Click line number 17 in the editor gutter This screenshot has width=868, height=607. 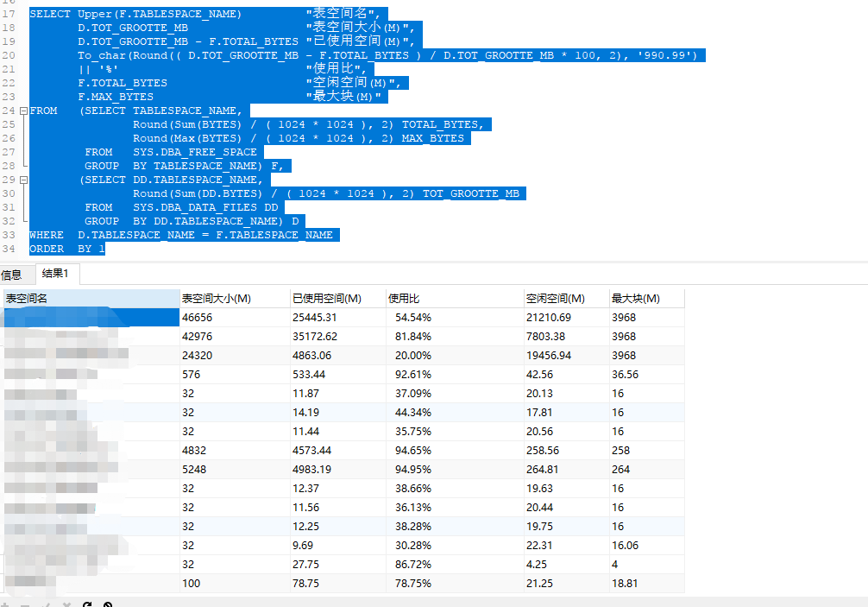point(9,14)
